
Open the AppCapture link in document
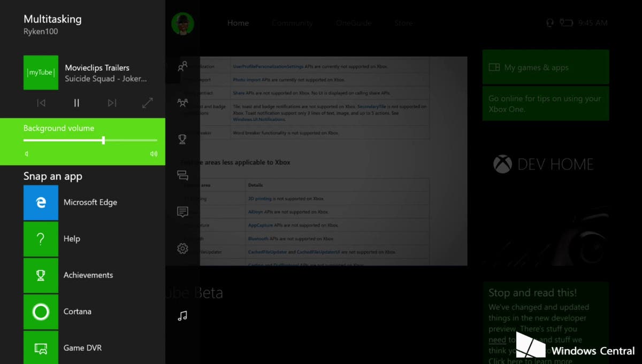click(260, 225)
